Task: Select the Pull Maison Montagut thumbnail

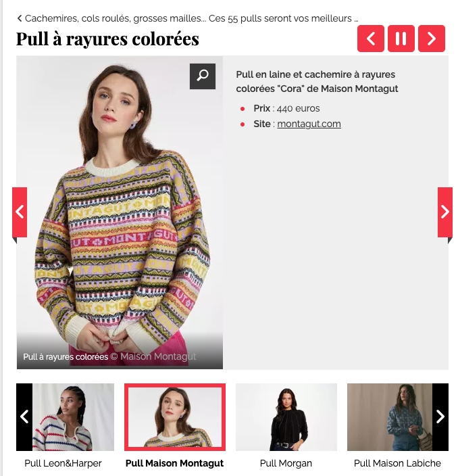Action: tap(175, 416)
